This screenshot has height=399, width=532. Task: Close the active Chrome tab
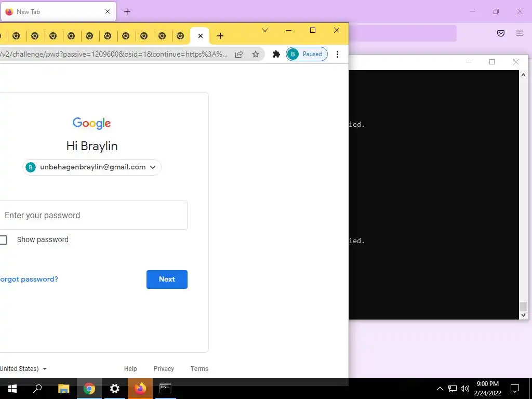tap(201, 36)
